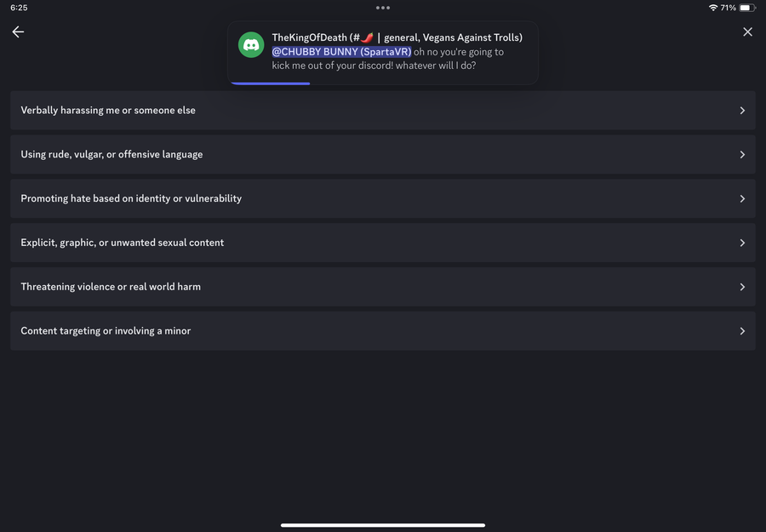
Task: Tap the battery indicator icon
Action: (746, 8)
